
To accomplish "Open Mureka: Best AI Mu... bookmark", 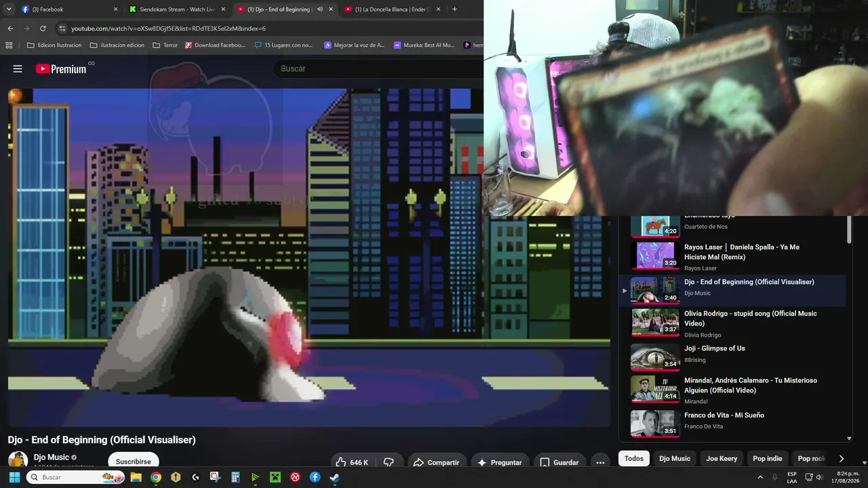I will (x=424, y=45).
